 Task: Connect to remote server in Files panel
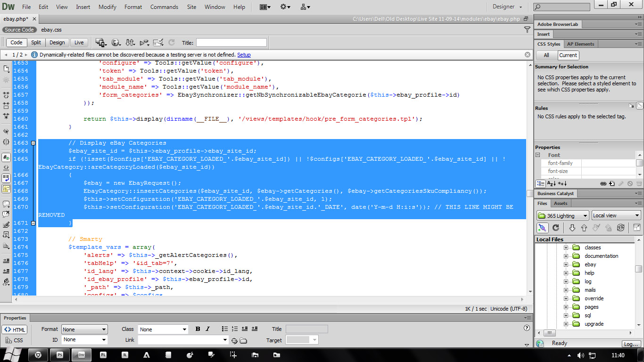543,228
